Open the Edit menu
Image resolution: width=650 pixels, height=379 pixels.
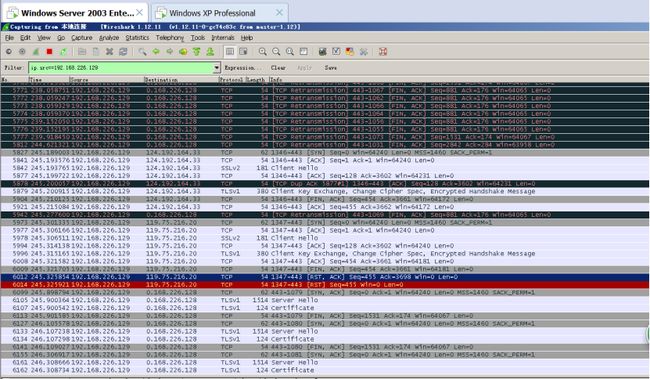tap(25, 38)
